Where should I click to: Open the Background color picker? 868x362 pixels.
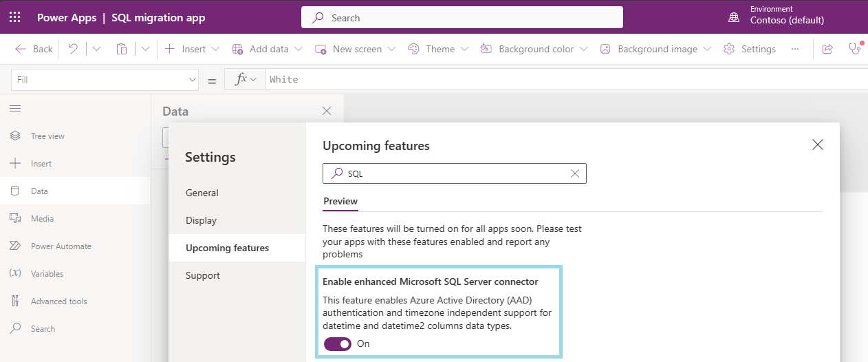click(x=534, y=49)
